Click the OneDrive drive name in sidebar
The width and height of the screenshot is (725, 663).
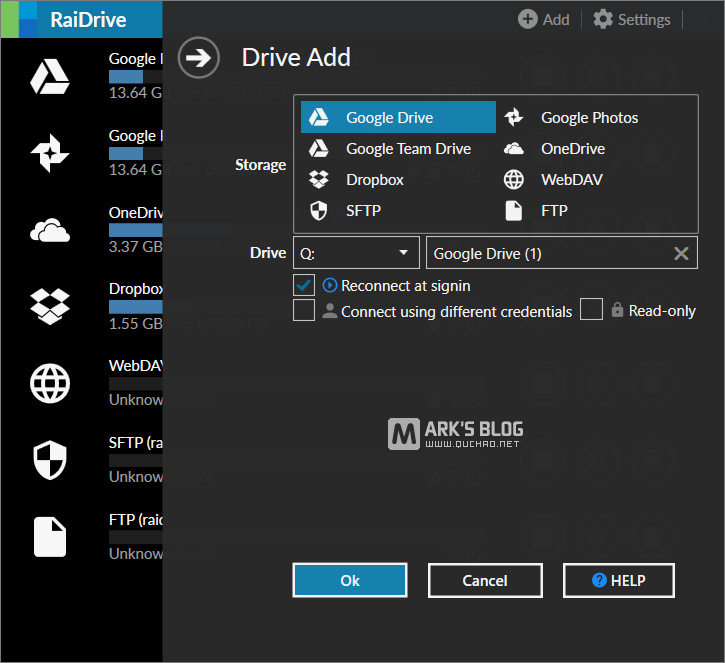135,213
